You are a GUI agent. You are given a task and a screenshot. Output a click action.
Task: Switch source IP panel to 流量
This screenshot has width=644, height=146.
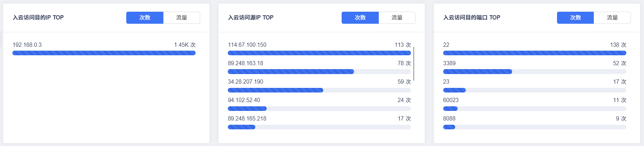click(397, 18)
